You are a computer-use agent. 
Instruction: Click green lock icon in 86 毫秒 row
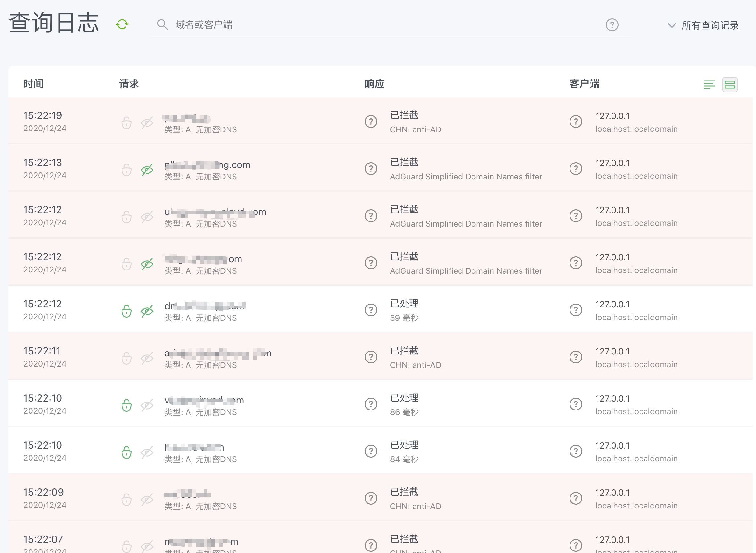[x=127, y=405]
